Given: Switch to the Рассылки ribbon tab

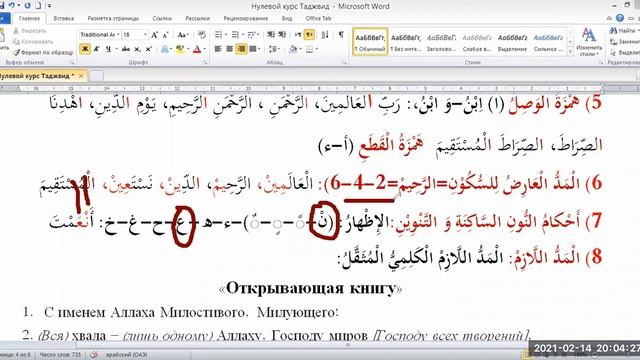Looking at the screenshot, I should [x=198, y=18].
